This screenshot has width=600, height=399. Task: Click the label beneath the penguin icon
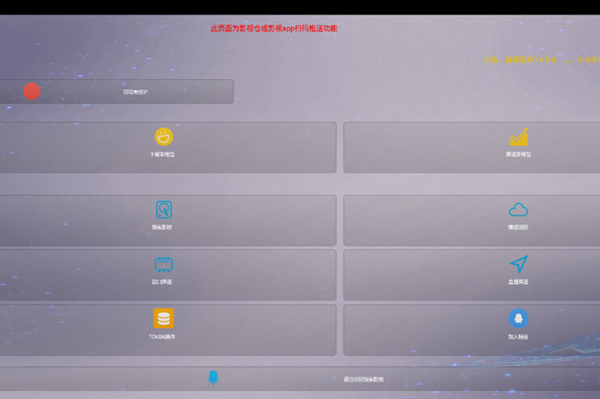click(x=518, y=337)
